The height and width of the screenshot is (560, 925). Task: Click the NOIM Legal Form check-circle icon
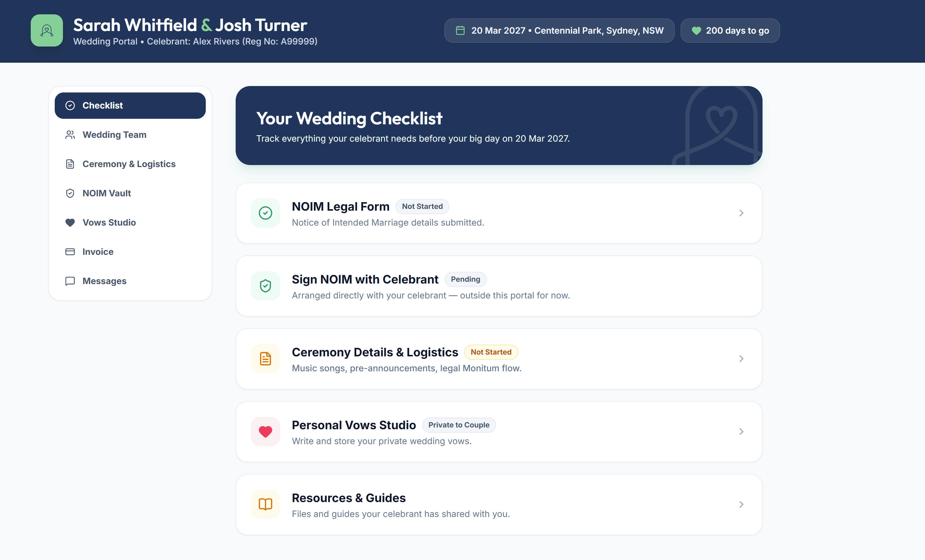click(x=265, y=213)
